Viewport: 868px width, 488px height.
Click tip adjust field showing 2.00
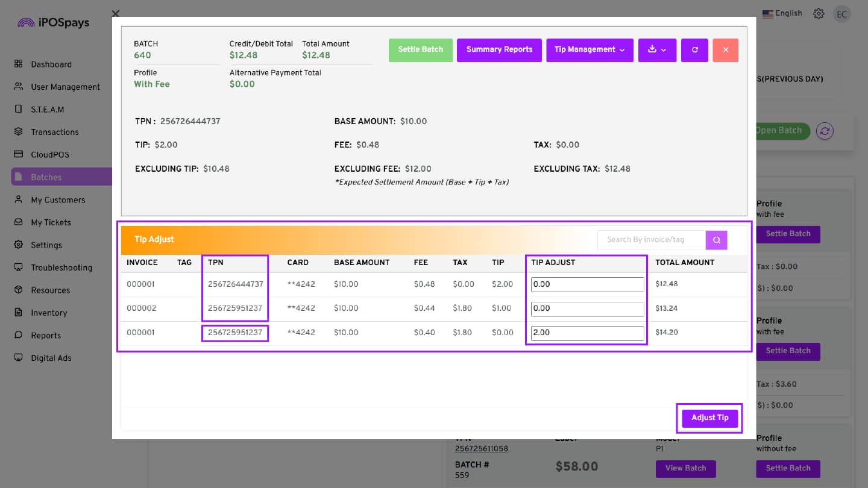pyautogui.click(x=587, y=333)
